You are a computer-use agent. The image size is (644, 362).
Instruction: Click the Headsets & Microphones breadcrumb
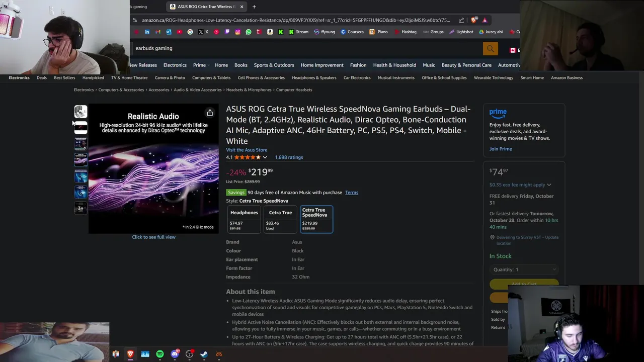(x=249, y=89)
